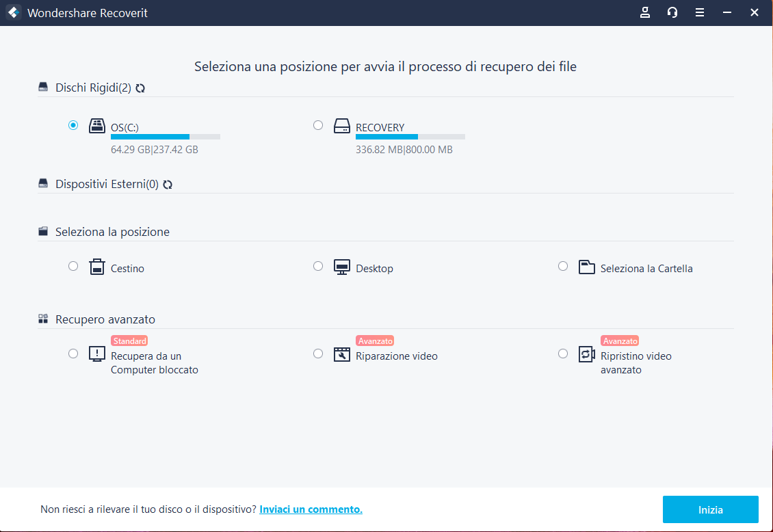
Task: Click the Recupero avanzato section icon
Action: [43, 319]
